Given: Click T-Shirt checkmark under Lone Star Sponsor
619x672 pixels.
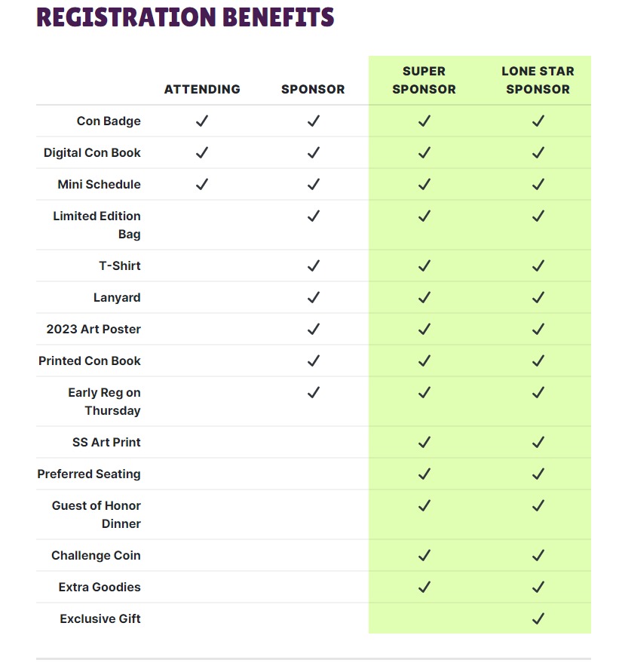Looking at the screenshot, I should pyautogui.click(x=538, y=265).
